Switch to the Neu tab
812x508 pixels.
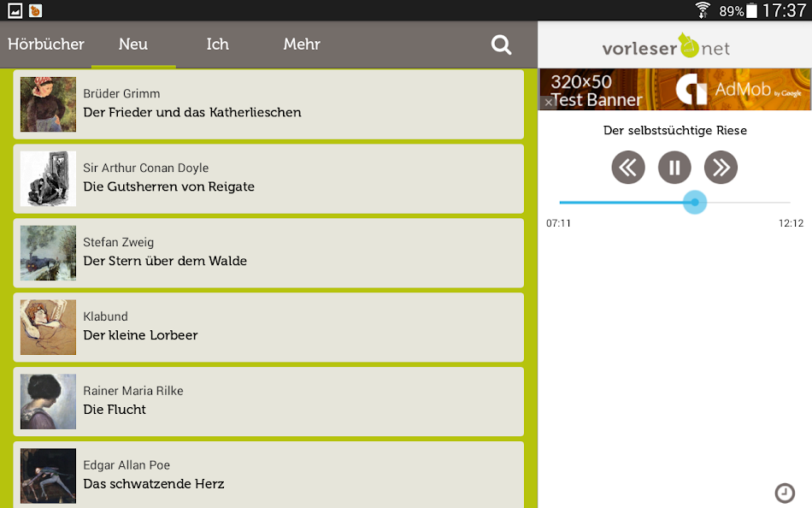132,44
